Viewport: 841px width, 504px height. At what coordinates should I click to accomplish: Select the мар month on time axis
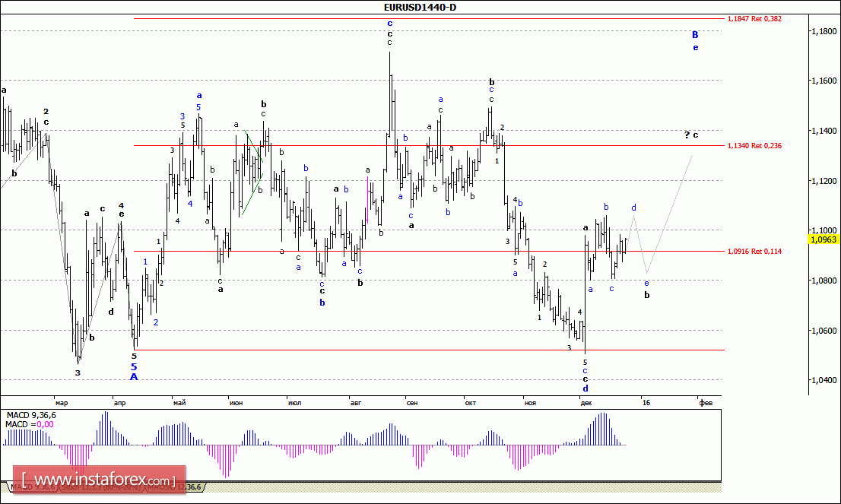(61, 401)
